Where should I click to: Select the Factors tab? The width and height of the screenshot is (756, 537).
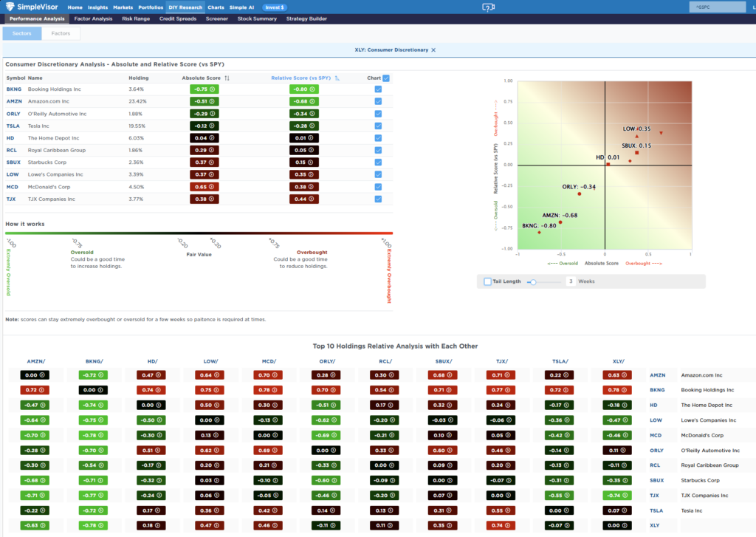click(x=61, y=33)
